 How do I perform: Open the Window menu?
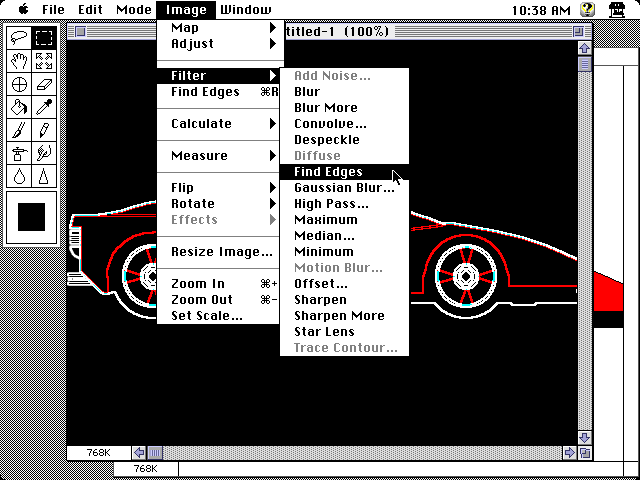[246, 9]
